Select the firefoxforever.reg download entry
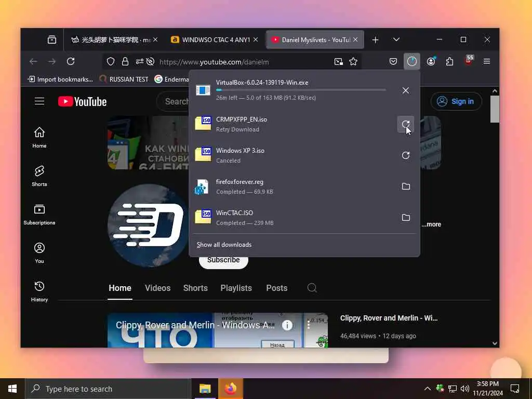This screenshot has width=532, height=399. tap(294, 187)
